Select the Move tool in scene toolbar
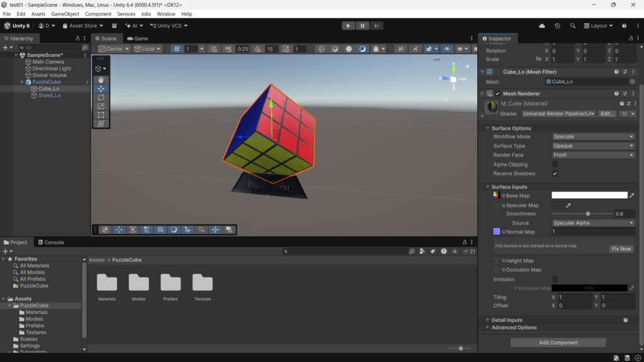The width and height of the screenshot is (644, 362). [101, 89]
